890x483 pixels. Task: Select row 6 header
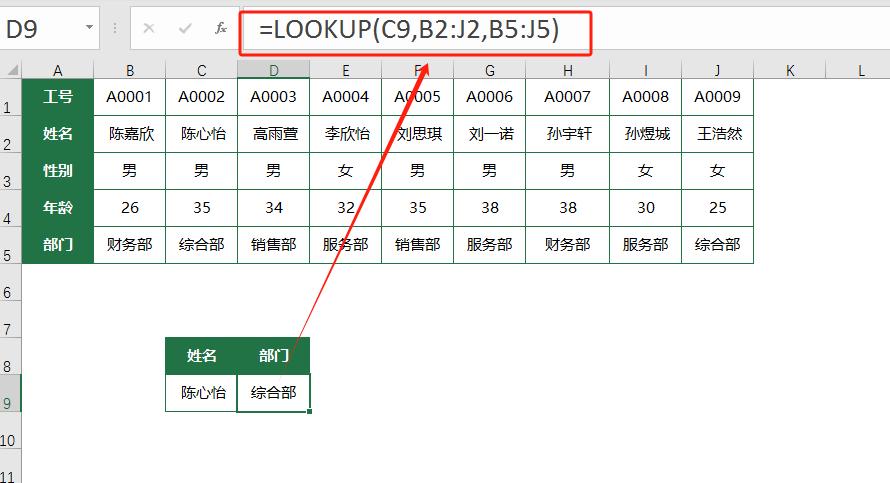(10, 282)
